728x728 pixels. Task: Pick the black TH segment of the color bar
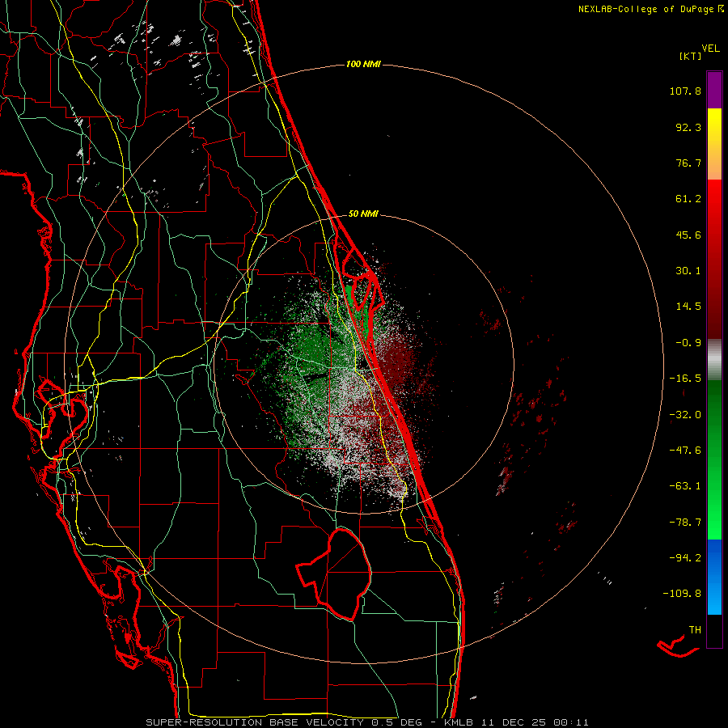point(714,631)
